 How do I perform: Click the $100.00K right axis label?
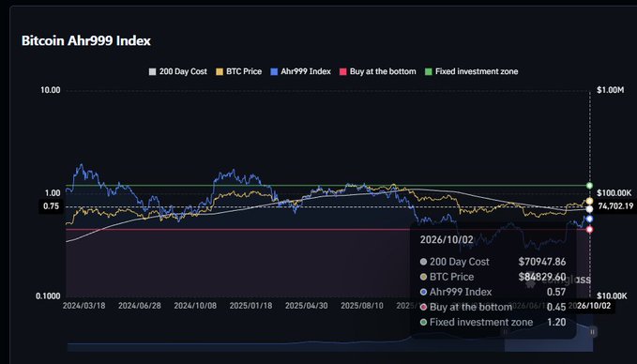(614, 193)
